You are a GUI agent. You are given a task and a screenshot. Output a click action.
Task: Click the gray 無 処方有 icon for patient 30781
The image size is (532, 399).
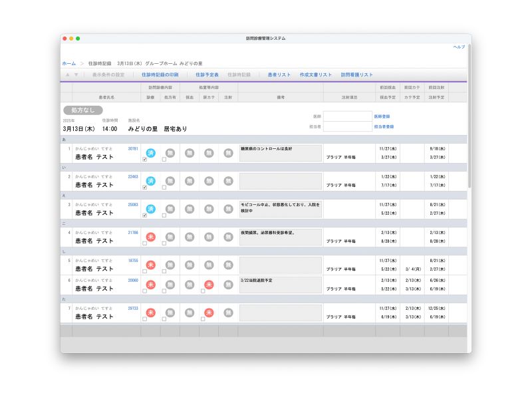[x=170, y=153]
